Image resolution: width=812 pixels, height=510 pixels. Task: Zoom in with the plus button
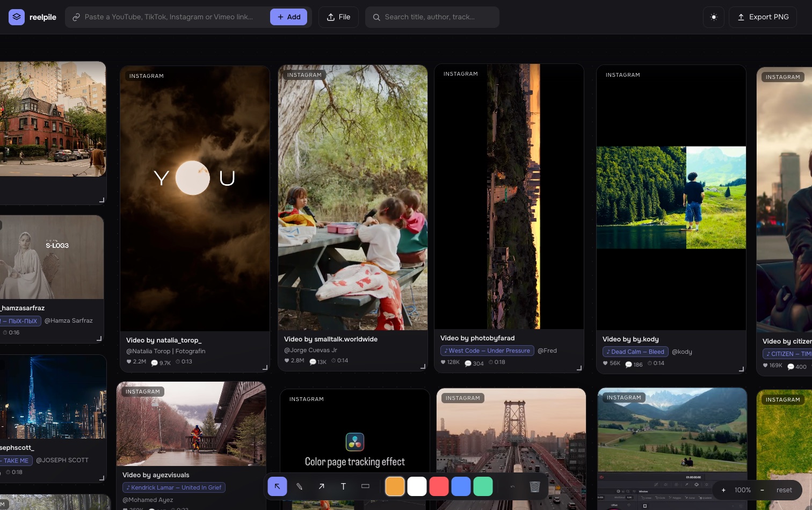(x=723, y=490)
